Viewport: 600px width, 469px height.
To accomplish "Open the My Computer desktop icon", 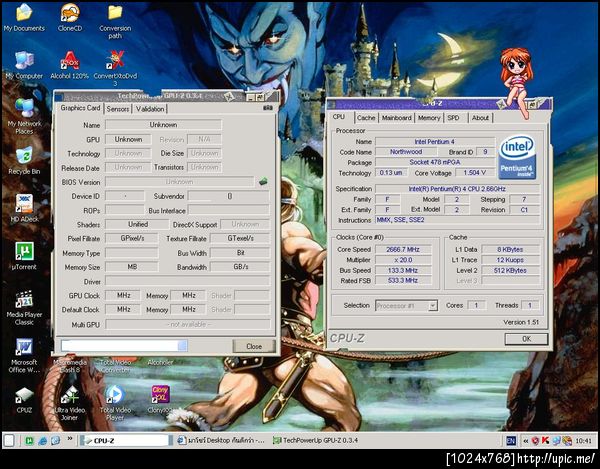I will pyautogui.click(x=24, y=65).
